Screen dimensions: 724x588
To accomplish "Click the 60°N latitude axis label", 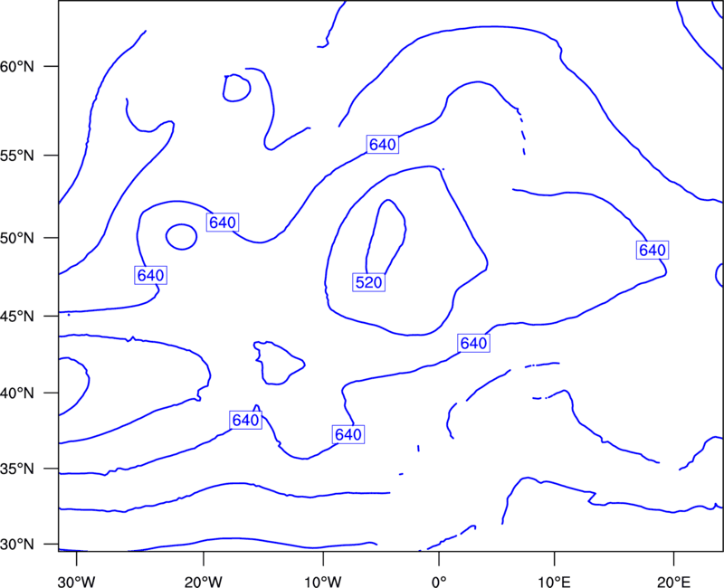I will click(x=17, y=67).
